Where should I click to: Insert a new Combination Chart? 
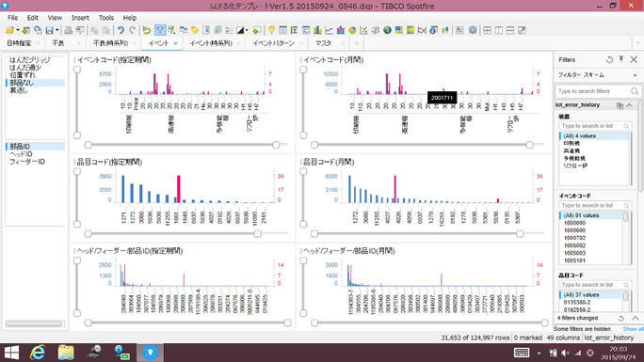pos(341,30)
